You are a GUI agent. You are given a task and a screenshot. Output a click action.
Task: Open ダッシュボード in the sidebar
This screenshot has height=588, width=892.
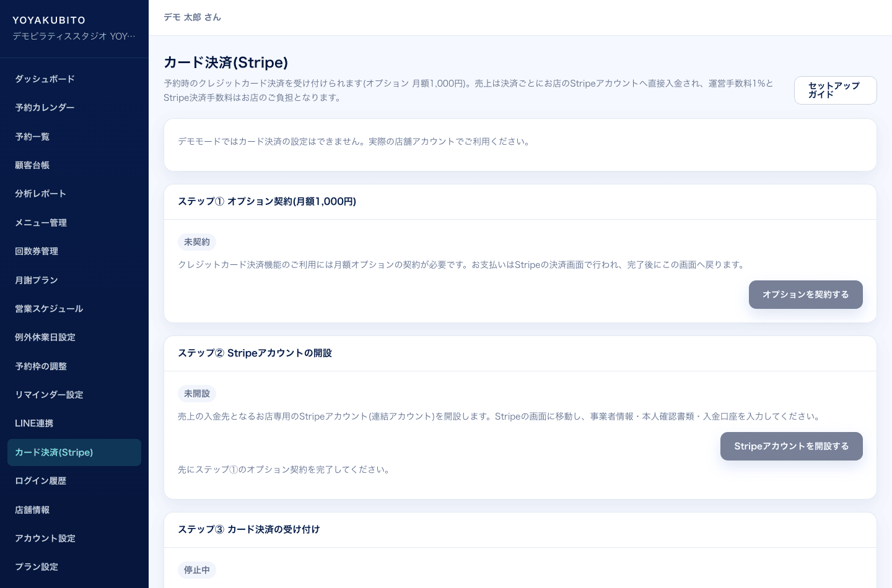(x=74, y=79)
